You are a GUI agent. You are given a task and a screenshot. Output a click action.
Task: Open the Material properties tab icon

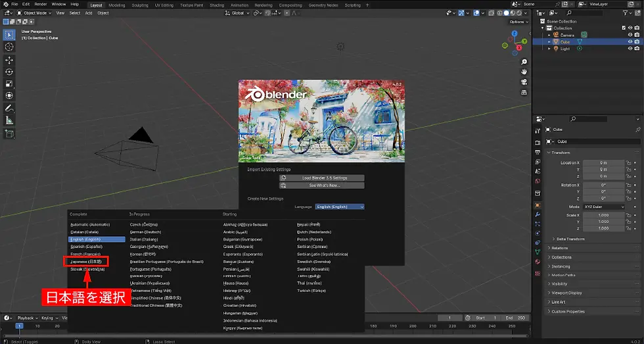(x=538, y=261)
